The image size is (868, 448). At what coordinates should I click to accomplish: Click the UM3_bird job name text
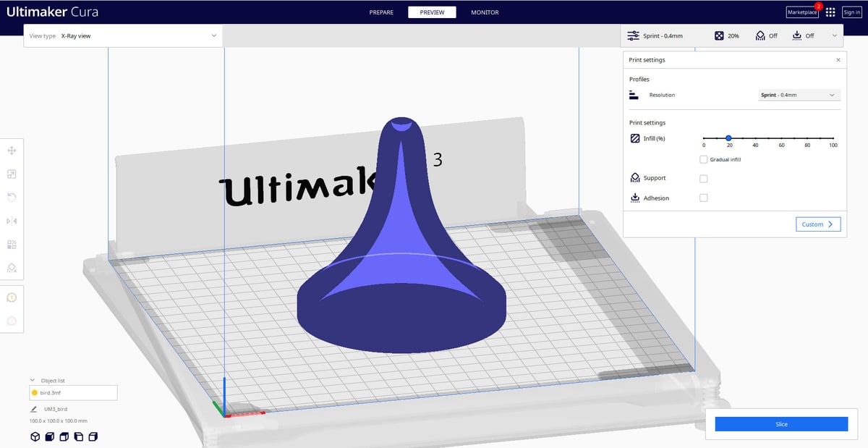click(x=56, y=409)
